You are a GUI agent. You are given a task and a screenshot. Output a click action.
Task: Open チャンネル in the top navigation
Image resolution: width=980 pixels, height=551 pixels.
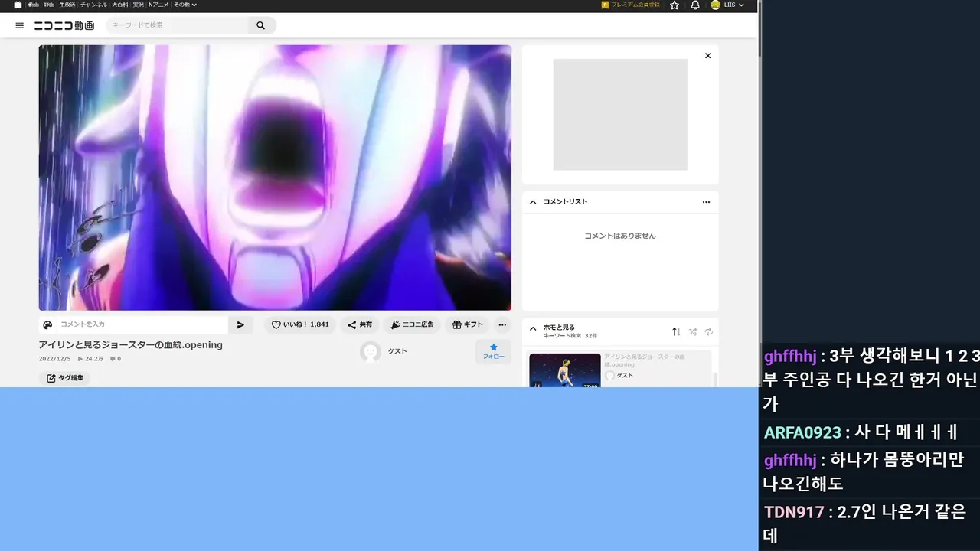(x=94, y=5)
